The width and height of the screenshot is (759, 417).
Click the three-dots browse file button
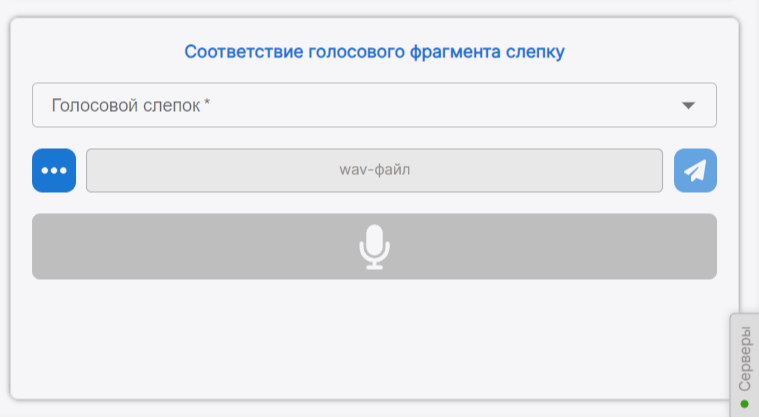(x=54, y=170)
